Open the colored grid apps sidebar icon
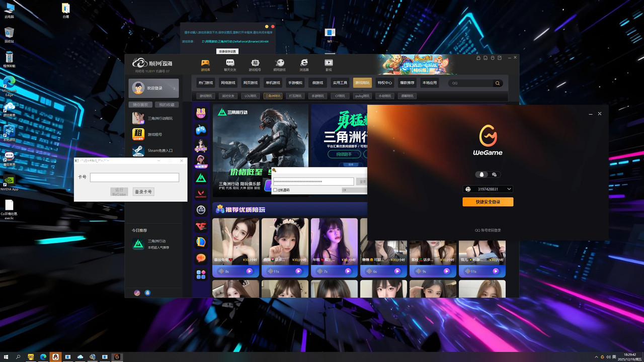This screenshot has height=362, width=644. click(x=201, y=275)
